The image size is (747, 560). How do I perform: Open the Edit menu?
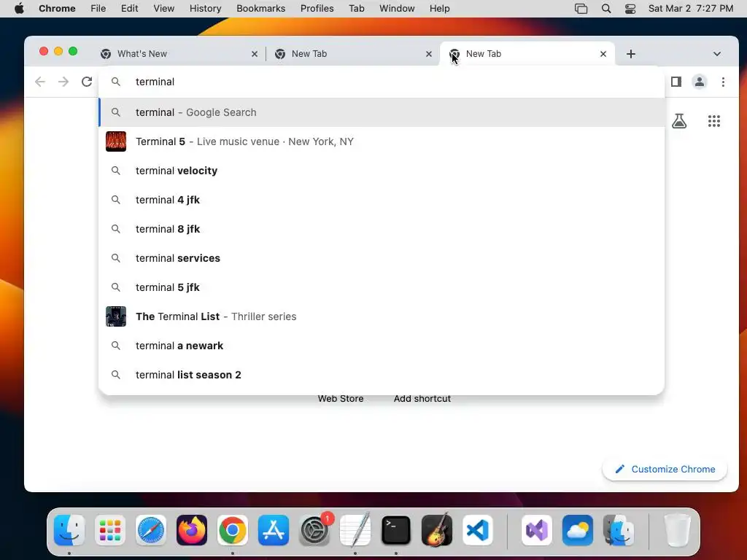(x=129, y=9)
